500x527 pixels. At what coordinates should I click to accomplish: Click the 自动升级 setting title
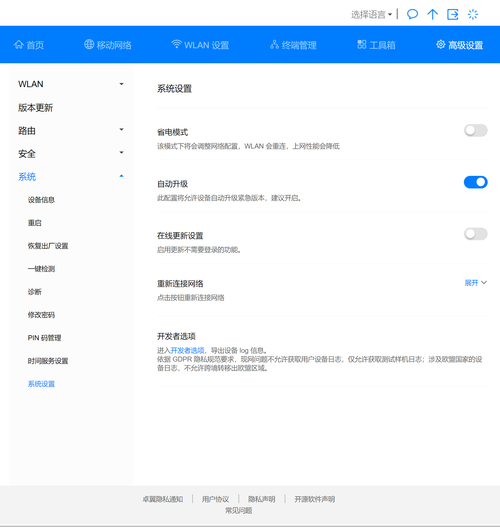(x=172, y=184)
